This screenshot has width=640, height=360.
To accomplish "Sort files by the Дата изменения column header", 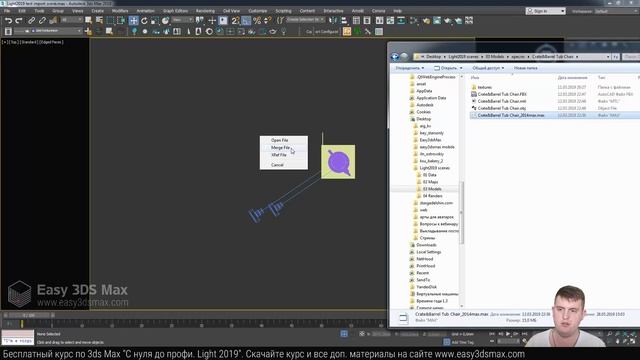I will pyautogui.click(x=572, y=78).
